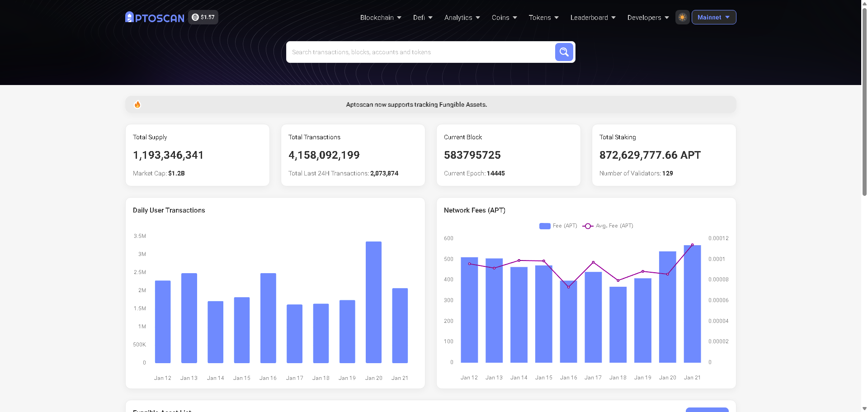Click the Fungible Assets announcement banner
This screenshot has width=868, height=412.
tap(416, 104)
